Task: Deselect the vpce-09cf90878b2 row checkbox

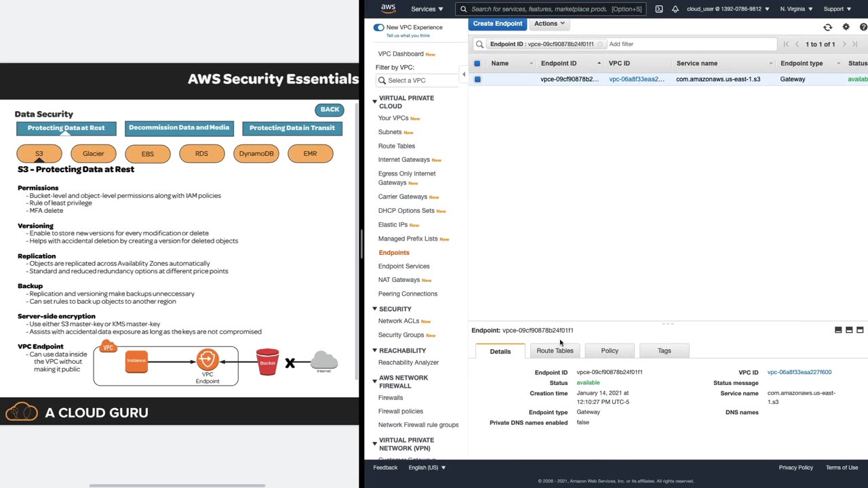Action: point(477,79)
